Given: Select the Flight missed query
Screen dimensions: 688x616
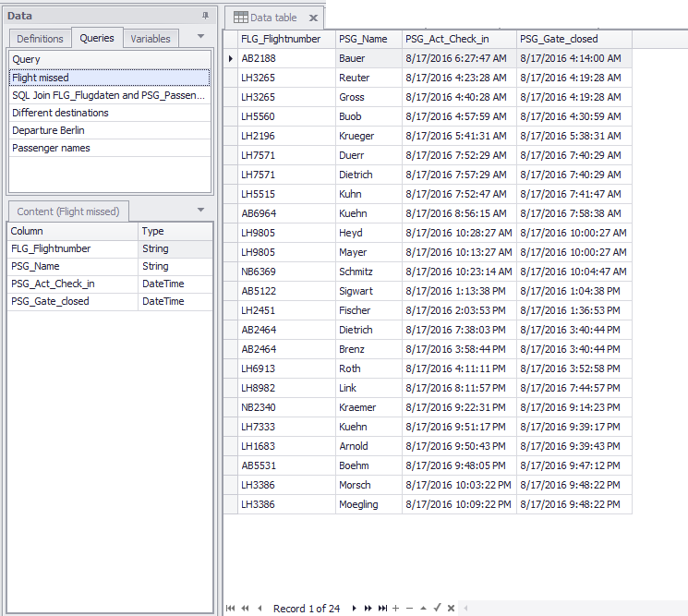Looking at the screenshot, I should (x=110, y=78).
